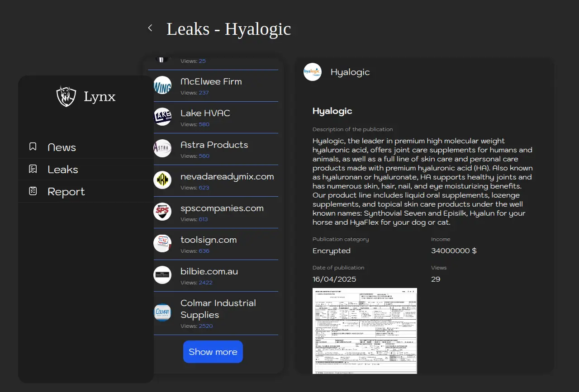Click the toolsign.com logo icon

tap(162, 243)
